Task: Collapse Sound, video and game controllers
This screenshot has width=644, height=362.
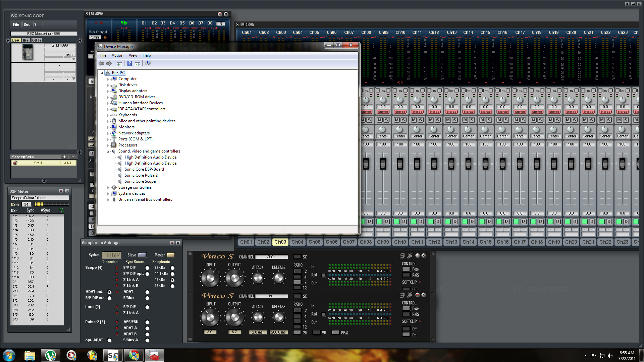Action: [x=108, y=152]
